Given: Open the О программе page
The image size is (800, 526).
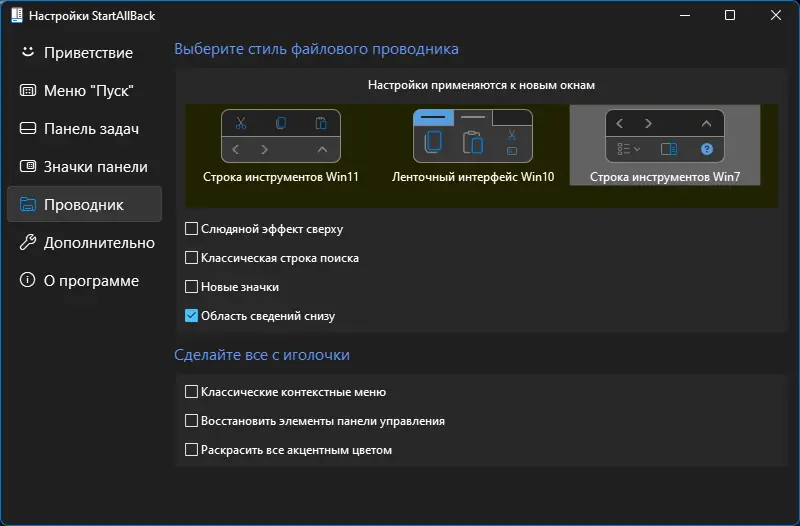Looking at the screenshot, I should (x=84, y=281).
